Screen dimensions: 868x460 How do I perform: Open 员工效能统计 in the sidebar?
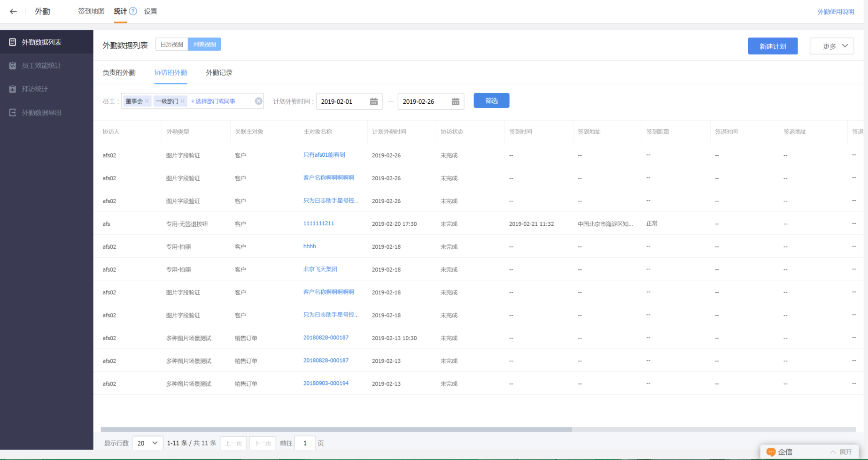pyautogui.click(x=41, y=66)
